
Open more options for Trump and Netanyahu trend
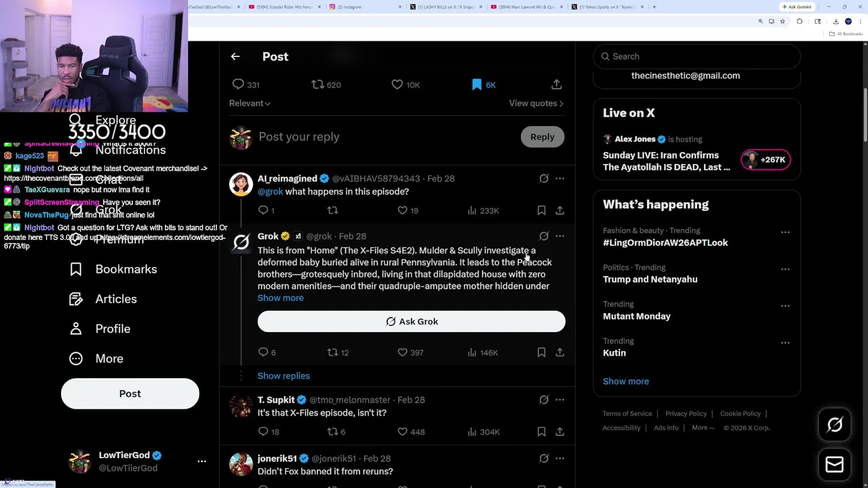pos(785,269)
